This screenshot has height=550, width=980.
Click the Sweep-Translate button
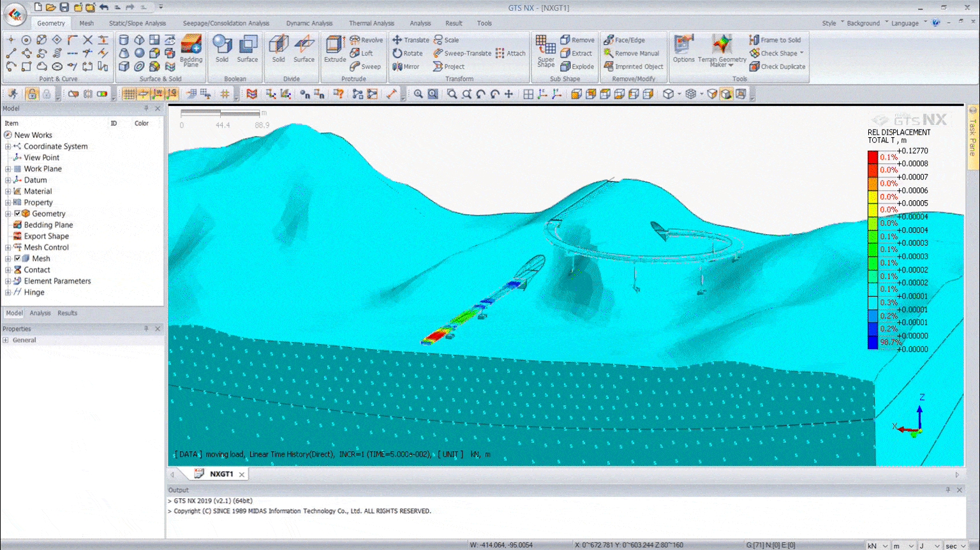click(x=462, y=53)
